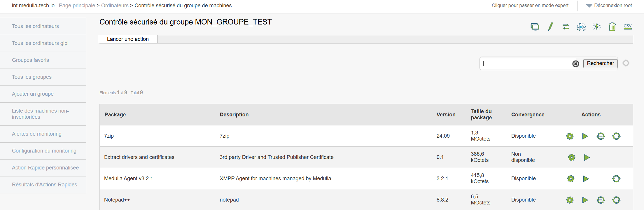The image size is (644, 210).
Task: Click play icon for Medulla Agent v3.2.1
Action: click(586, 179)
